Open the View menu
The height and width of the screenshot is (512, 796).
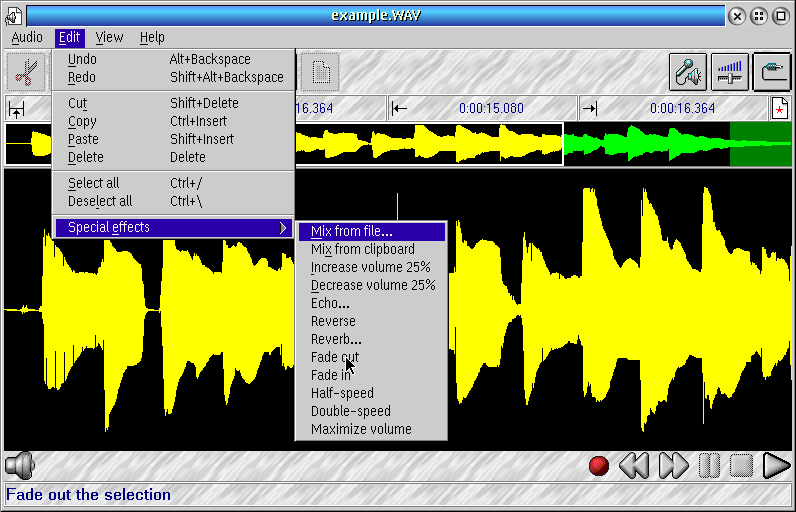(x=109, y=38)
